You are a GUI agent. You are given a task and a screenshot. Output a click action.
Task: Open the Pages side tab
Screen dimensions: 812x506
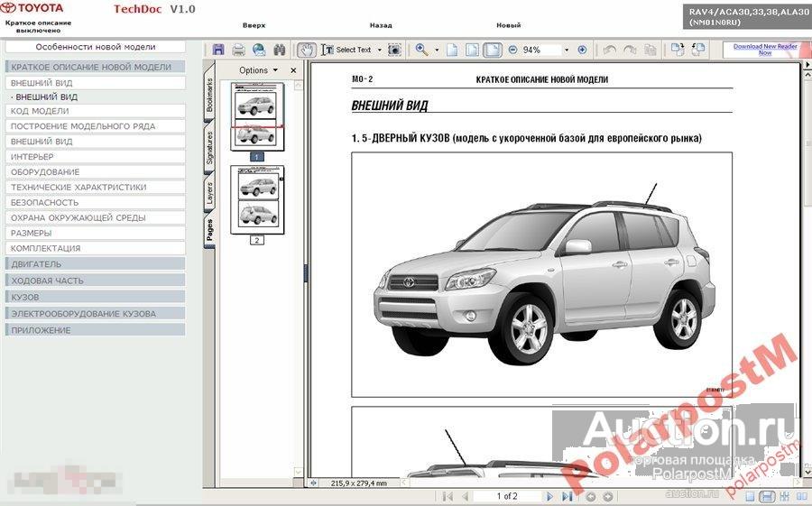pyautogui.click(x=209, y=230)
